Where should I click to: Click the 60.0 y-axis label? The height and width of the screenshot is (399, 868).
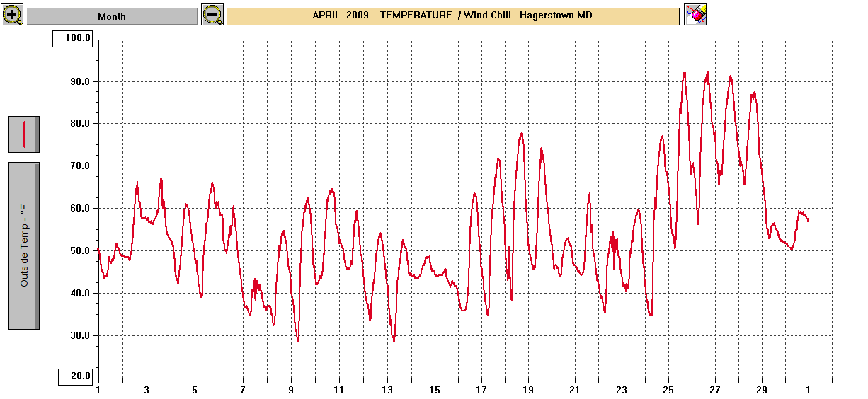pos(79,209)
